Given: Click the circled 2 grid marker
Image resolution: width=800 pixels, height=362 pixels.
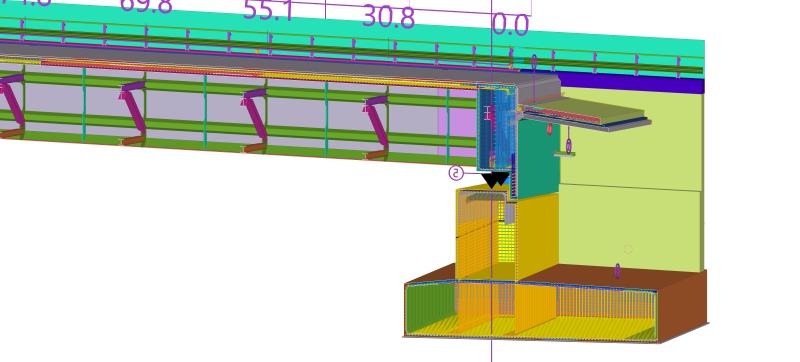Looking at the screenshot, I should 456,173.
